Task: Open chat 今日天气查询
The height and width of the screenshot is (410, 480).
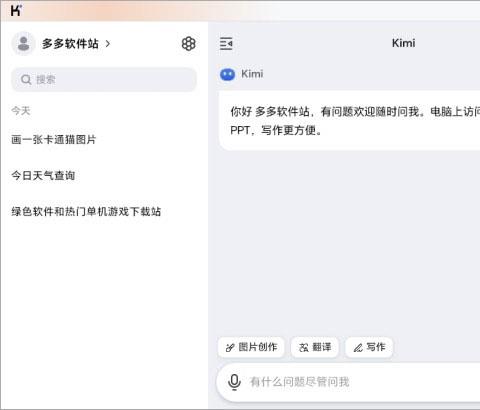Action: (43, 176)
